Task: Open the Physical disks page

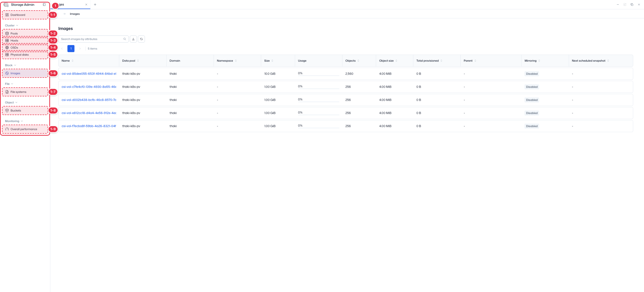Action: (25, 55)
